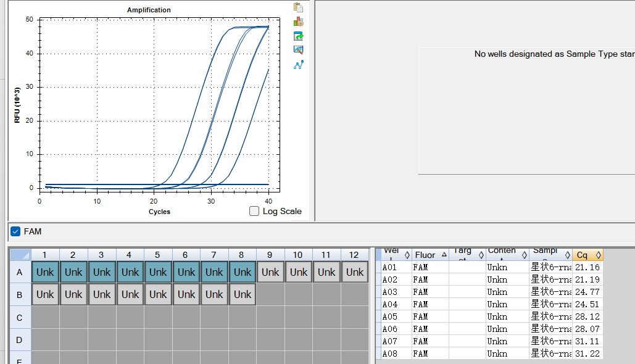Select all wells via plate corner

pyautogui.click(x=20, y=255)
